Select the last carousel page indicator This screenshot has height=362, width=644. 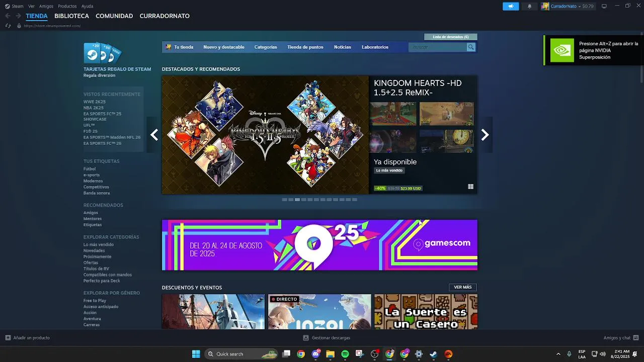click(x=355, y=200)
